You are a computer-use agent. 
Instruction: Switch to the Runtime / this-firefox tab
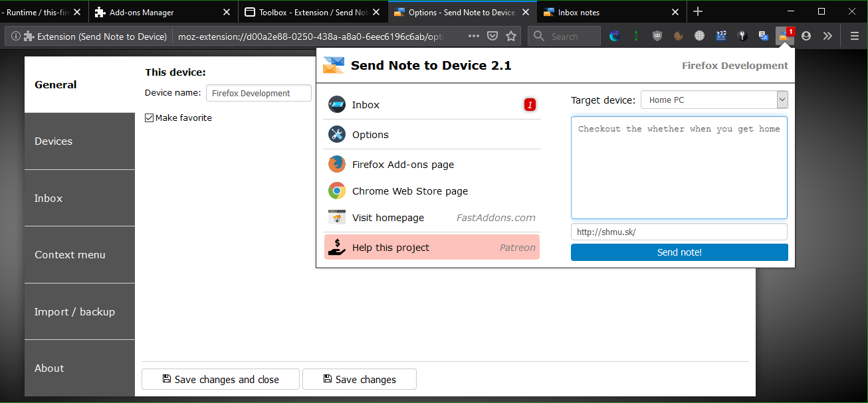[43, 12]
